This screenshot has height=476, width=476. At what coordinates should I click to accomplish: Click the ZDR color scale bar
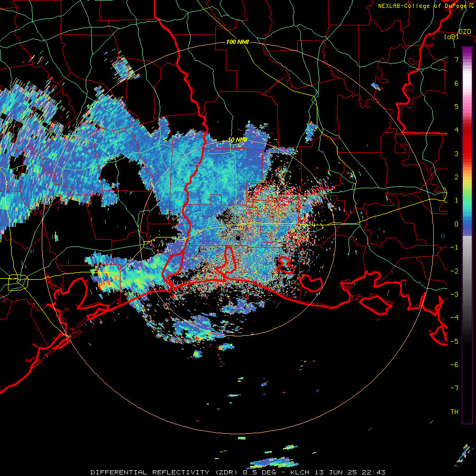(x=467, y=235)
